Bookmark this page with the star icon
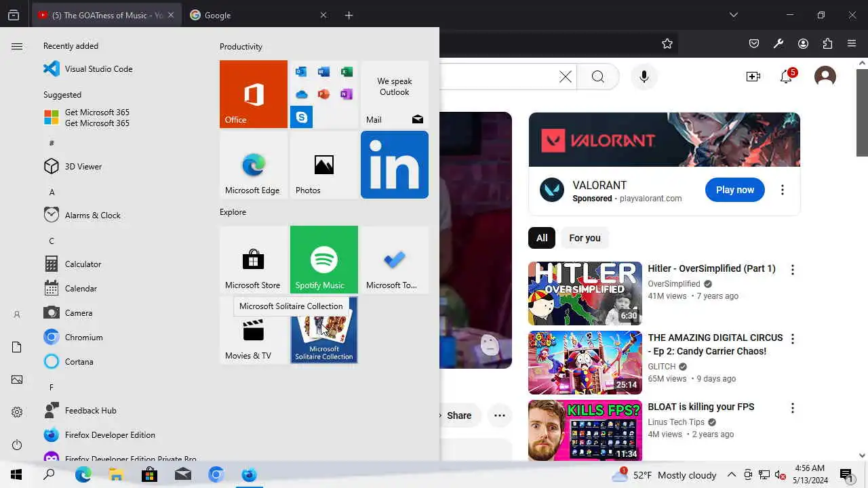This screenshot has width=868, height=488. pos(667,43)
